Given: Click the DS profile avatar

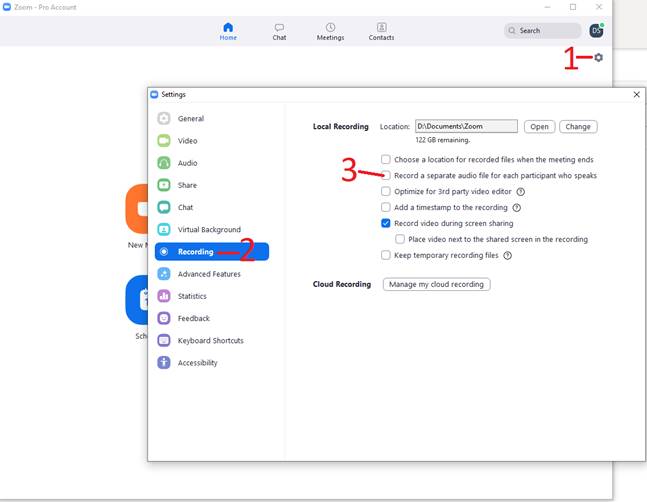Looking at the screenshot, I should pos(596,31).
